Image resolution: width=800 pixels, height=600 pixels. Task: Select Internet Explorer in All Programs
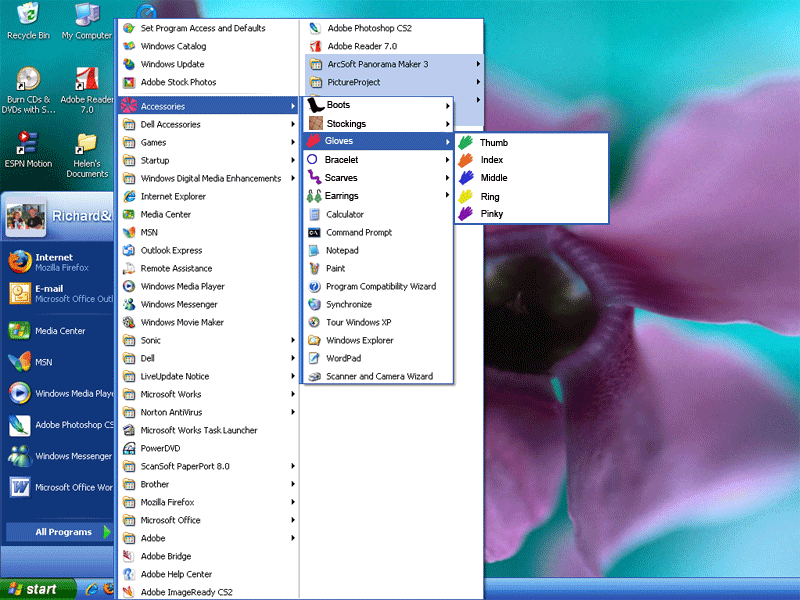[x=208, y=196]
